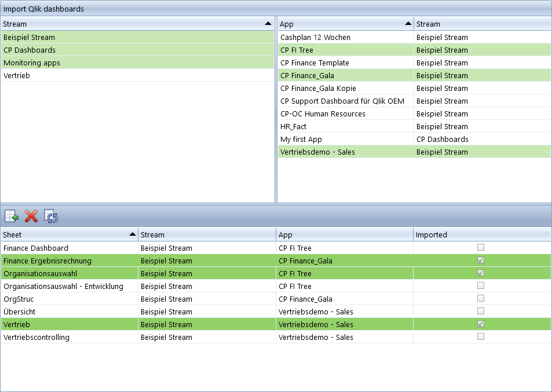Click CP Finance_Gala app cell of OrgStruc row
The image size is (552, 392).
345,299
